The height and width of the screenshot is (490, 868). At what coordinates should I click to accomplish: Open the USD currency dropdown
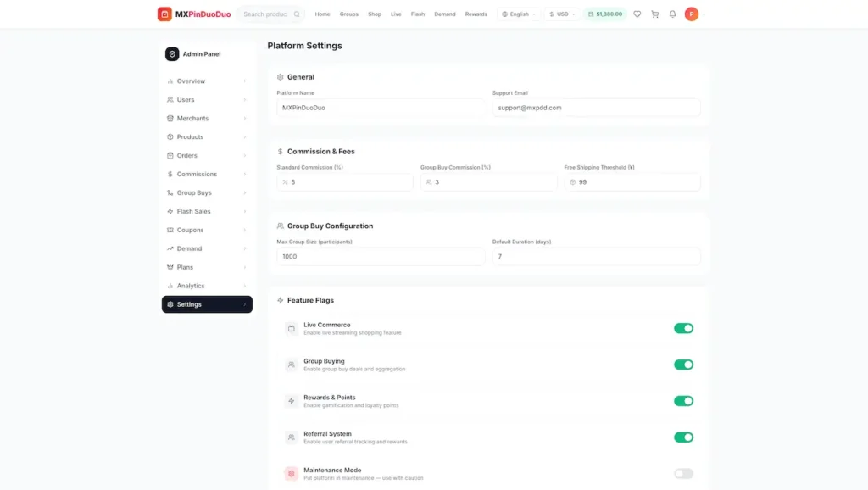[x=562, y=14]
